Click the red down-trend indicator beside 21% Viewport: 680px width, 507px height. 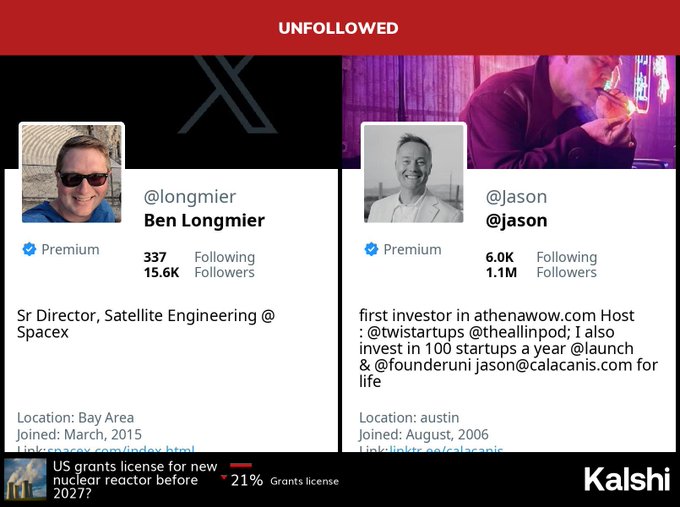[x=224, y=478]
